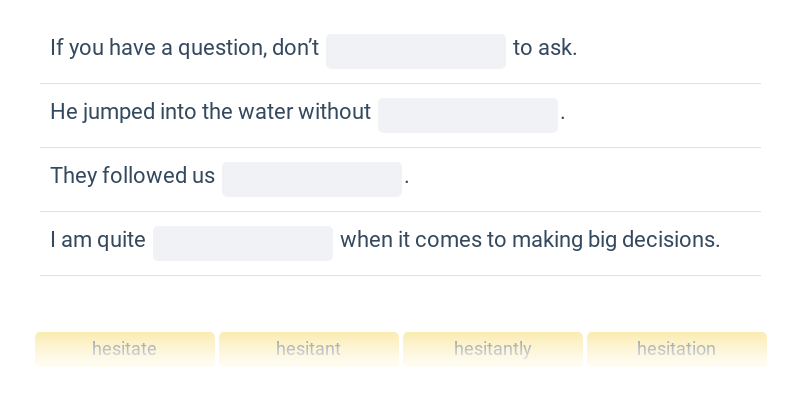Viewport: 800px width, 400px height.
Task: Choose the noun option "hesitation"
Action: tap(677, 349)
